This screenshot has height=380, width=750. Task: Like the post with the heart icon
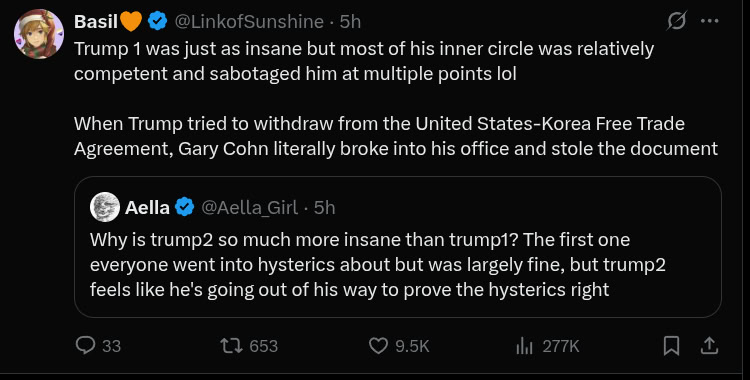pos(379,346)
